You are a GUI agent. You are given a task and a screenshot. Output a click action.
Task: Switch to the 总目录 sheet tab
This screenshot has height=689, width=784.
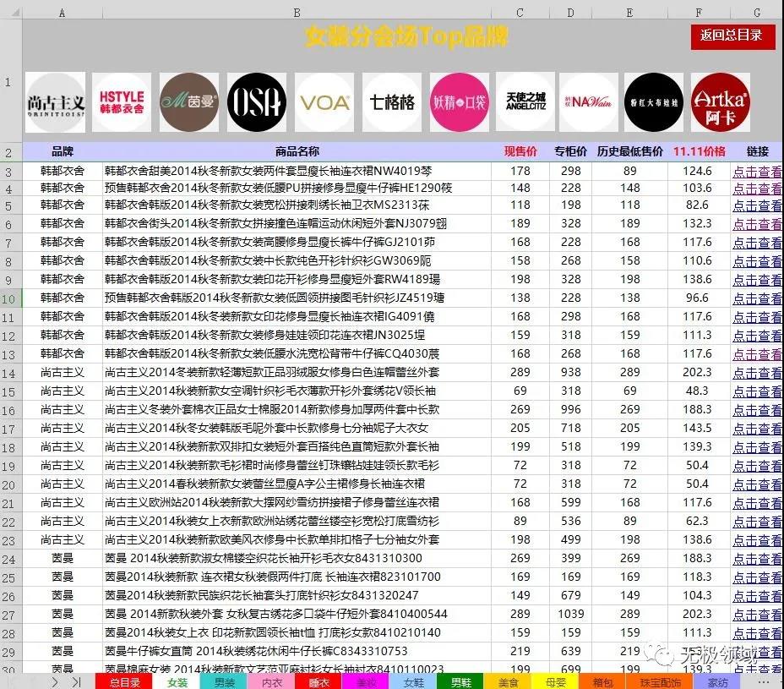tap(125, 681)
